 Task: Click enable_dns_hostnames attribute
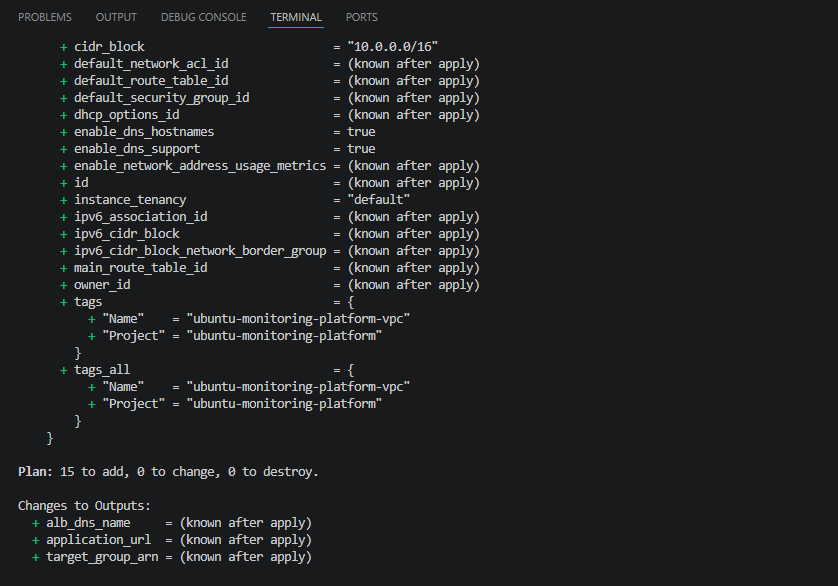pyautogui.click(x=144, y=132)
